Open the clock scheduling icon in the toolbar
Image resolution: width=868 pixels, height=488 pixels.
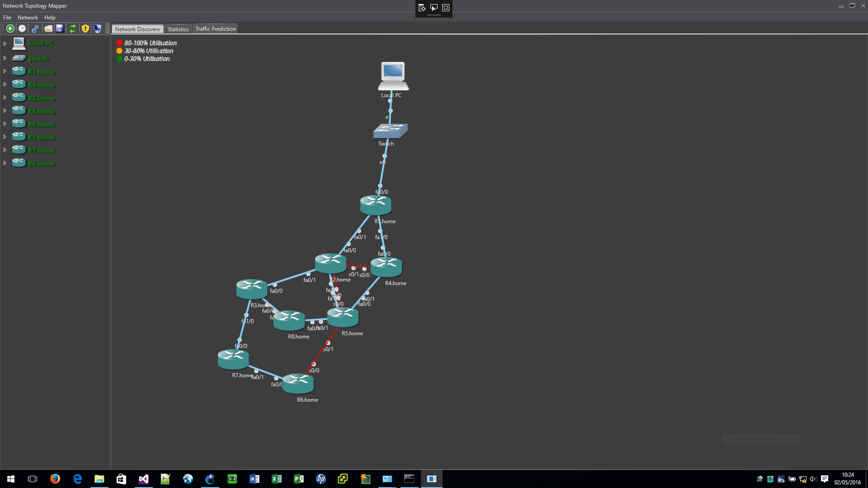point(22,28)
